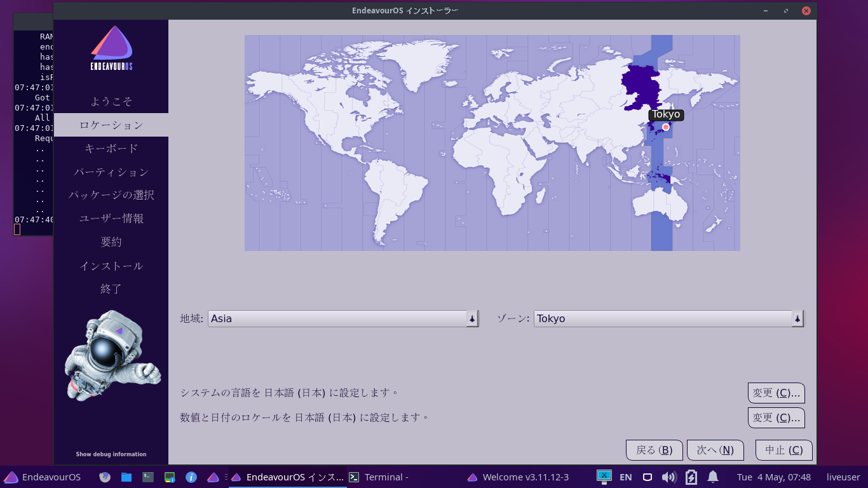
Task: Click the Tokyo location pin on the map
Action: pos(666,127)
